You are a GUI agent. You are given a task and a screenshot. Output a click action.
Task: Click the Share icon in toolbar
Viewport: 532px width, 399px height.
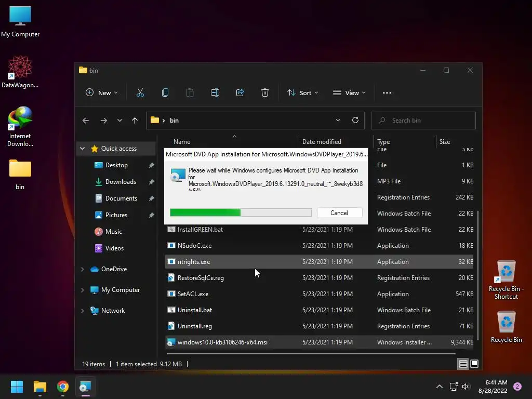coord(240,92)
